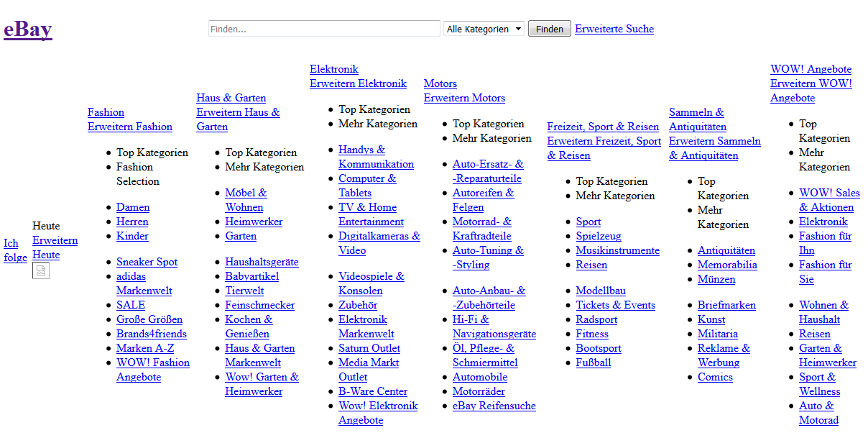Open the Erweiterte Suche link
Image resolution: width=868 pixels, height=433 pixels.
[614, 29]
